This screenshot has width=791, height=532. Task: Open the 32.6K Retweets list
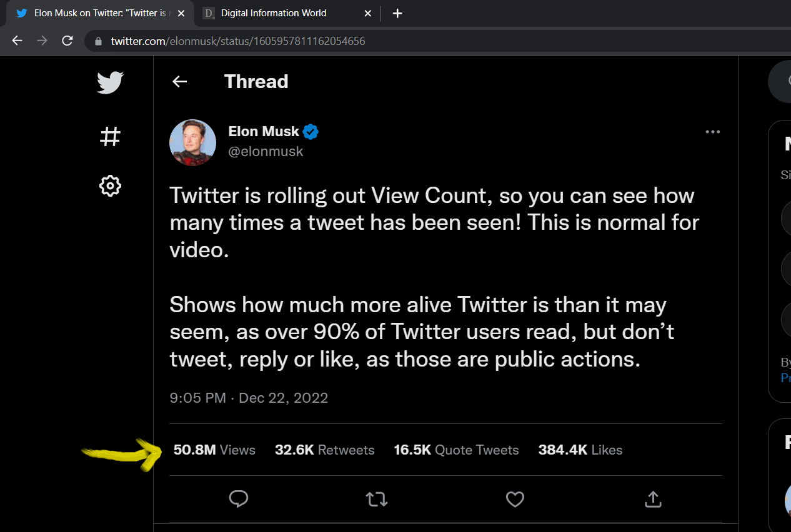pos(325,450)
